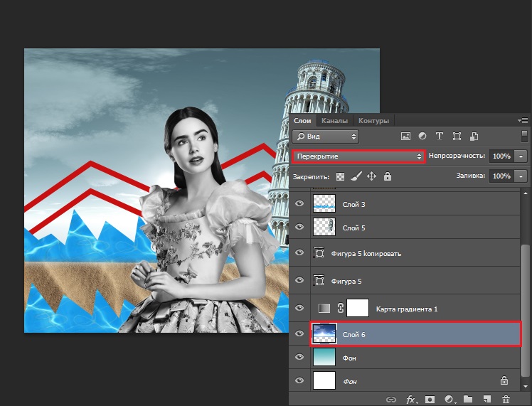Open the fx layer styles menu

(x=410, y=400)
